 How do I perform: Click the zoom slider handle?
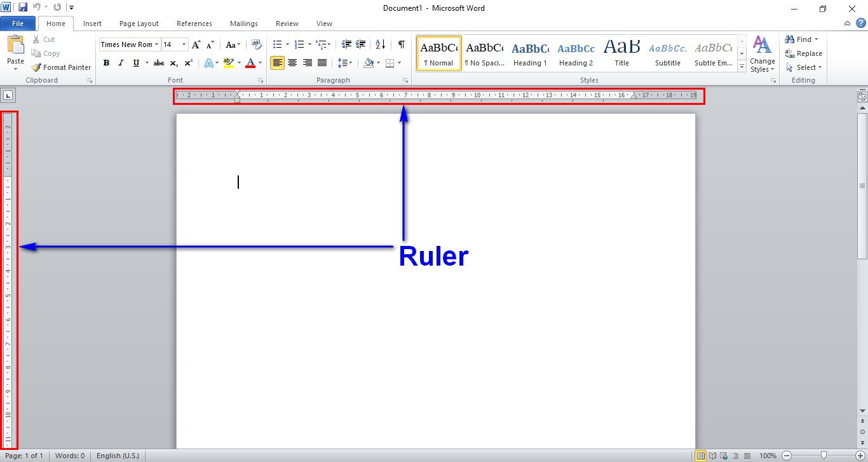click(x=824, y=455)
